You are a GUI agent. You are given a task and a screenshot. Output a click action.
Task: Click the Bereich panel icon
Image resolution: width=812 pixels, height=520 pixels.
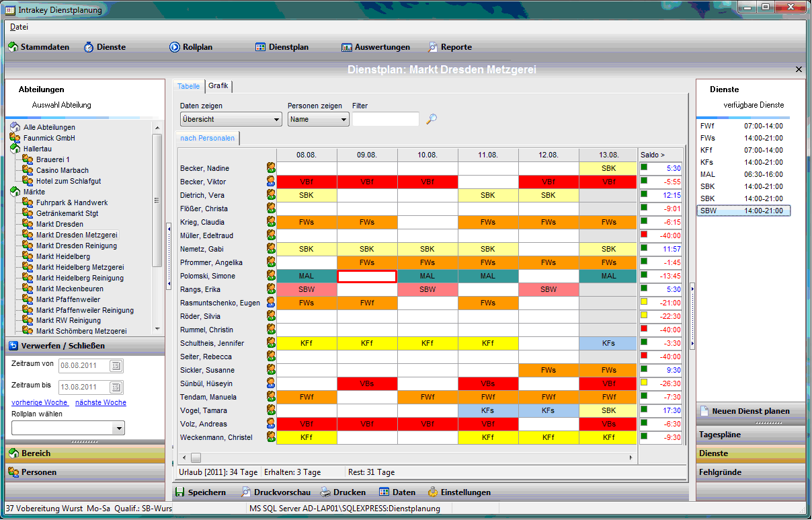[13, 453]
